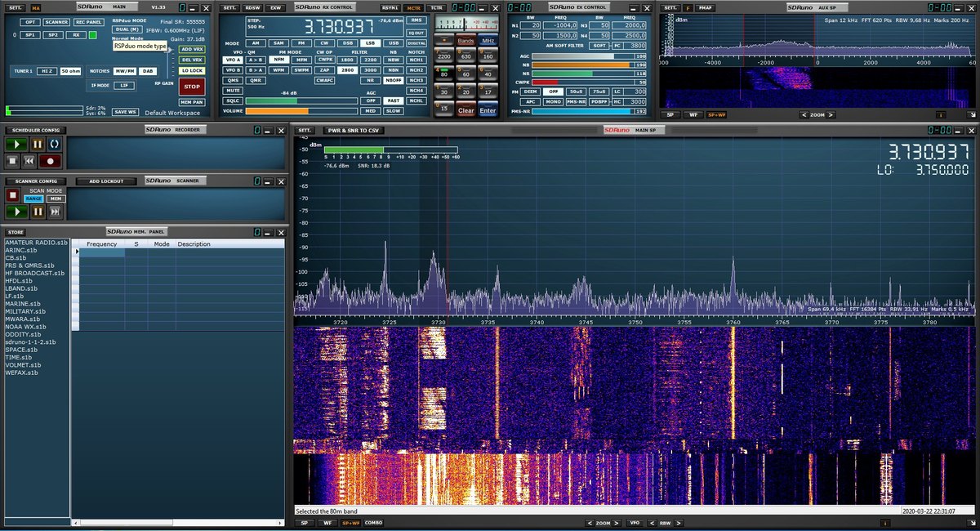Adjust the NR slider in EX Control
The width and height of the screenshot is (980, 531).
582,74
